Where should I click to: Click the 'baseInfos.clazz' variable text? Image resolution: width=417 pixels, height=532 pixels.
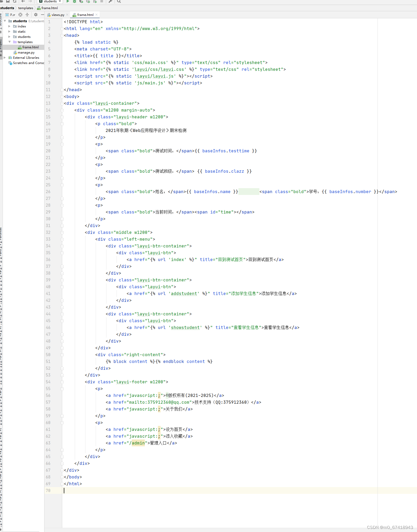tap(224, 171)
